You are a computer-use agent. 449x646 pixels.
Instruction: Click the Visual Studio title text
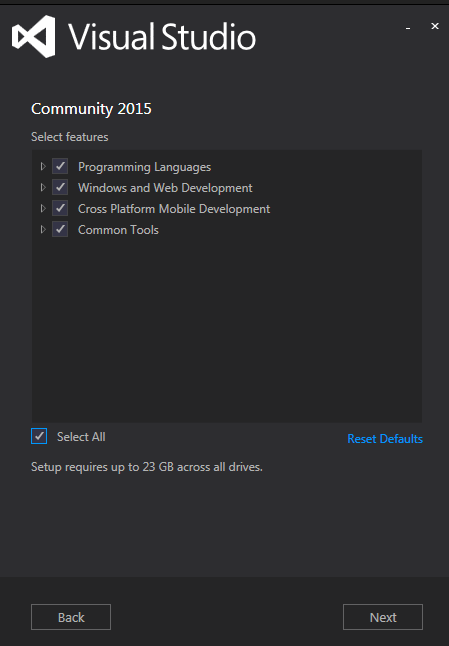point(162,37)
